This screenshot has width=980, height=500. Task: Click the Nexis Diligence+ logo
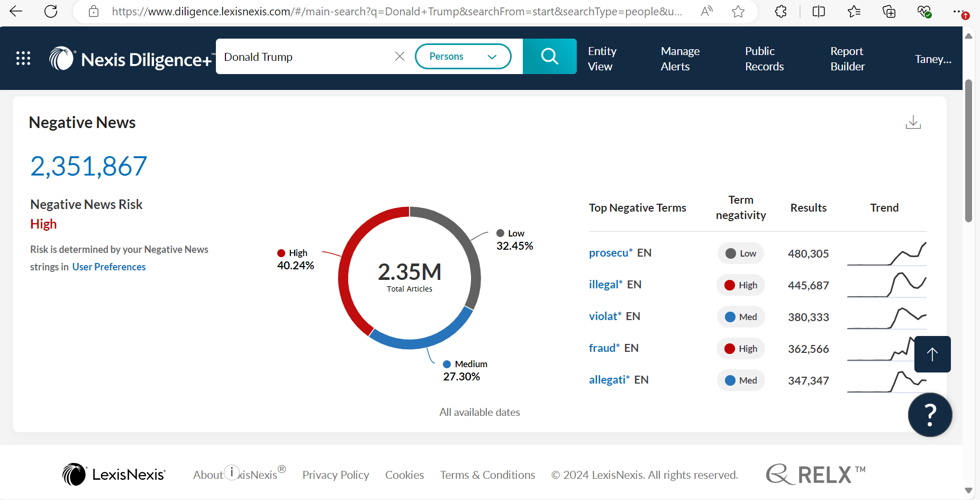tap(132, 59)
